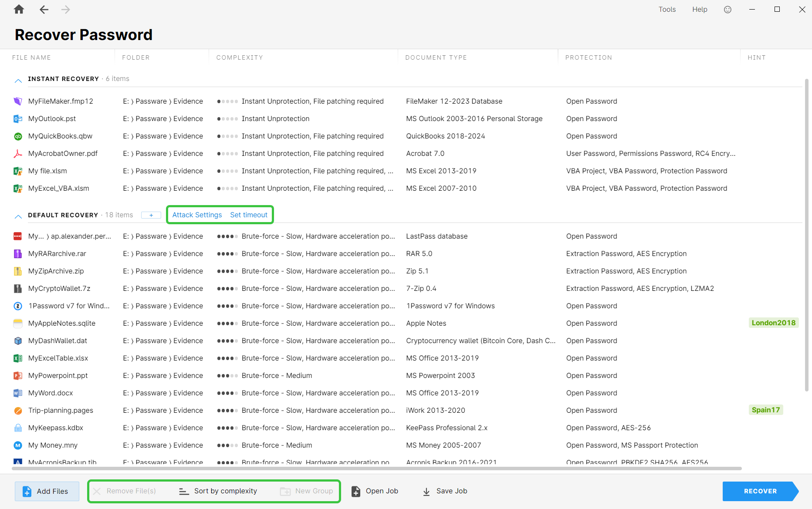Select the MyPowerpoint.ppt complexity dots indicator
The width and height of the screenshot is (812, 509).
click(227, 375)
